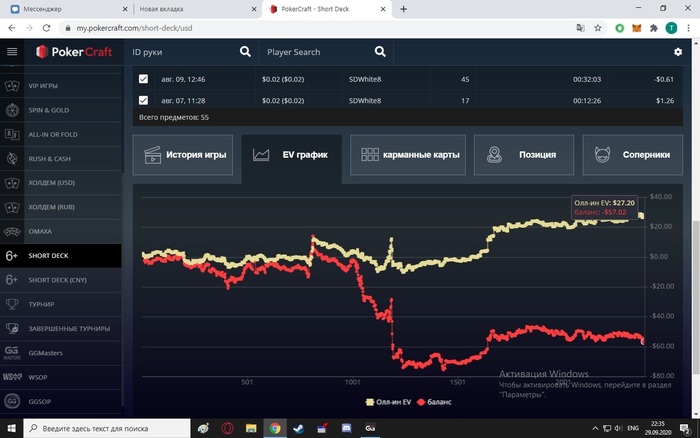Bookmark this page with star icon
This screenshot has width=700, height=438.
pos(598,28)
